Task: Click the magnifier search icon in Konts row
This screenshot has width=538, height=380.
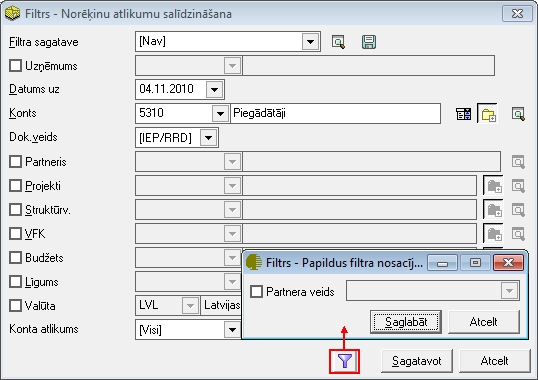Action: [x=518, y=114]
